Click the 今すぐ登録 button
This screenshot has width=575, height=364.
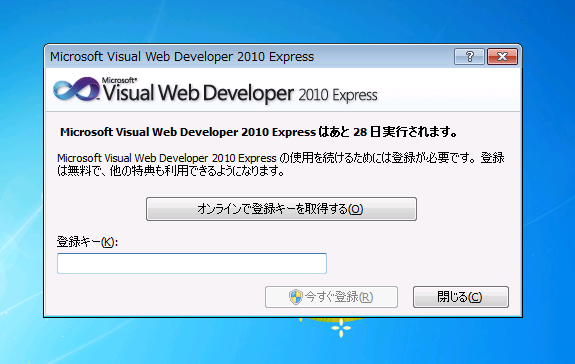[332, 297]
